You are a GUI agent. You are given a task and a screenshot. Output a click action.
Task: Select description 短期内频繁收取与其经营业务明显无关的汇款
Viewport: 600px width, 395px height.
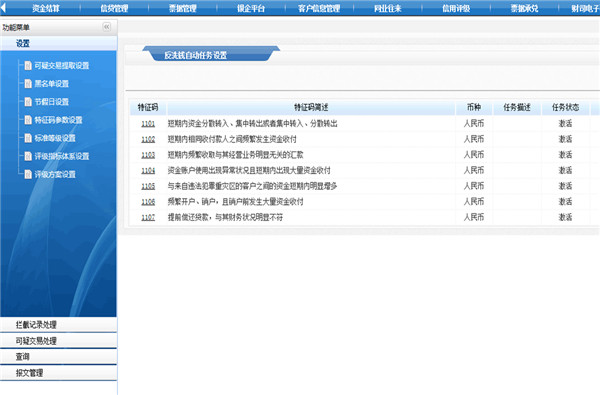point(235,155)
